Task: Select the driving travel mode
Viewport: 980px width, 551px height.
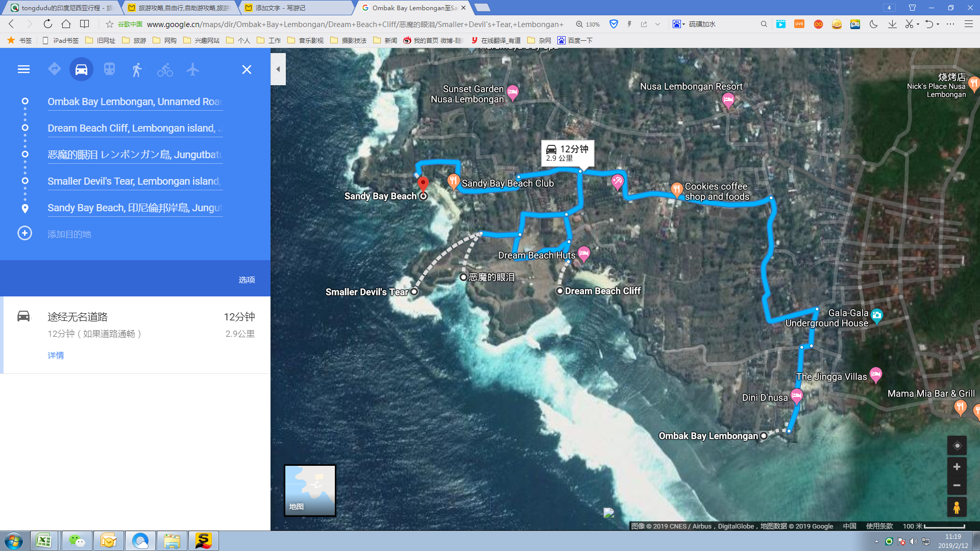Action: [81, 69]
